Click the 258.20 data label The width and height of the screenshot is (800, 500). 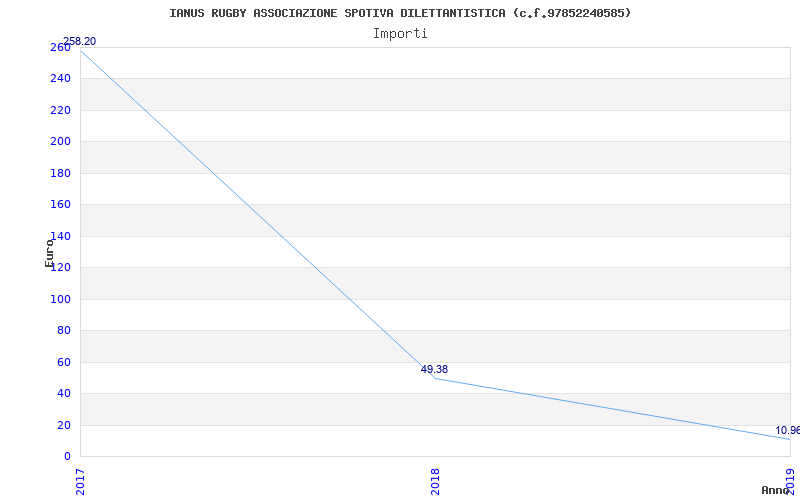79,41
